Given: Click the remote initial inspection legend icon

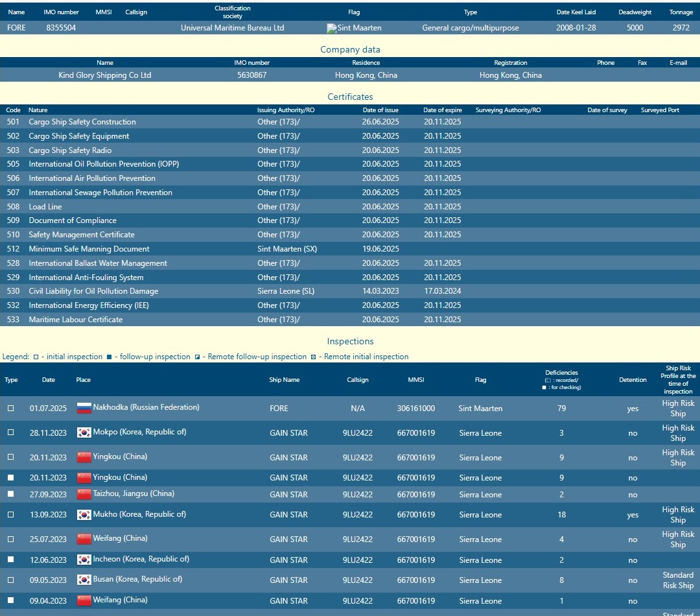Looking at the screenshot, I should pyautogui.click(x=313, y=357).
